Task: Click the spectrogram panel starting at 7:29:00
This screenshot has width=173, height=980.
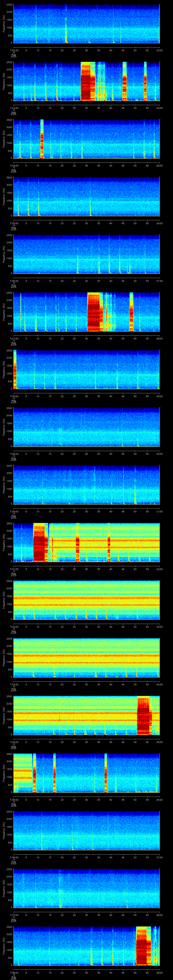Action: coord(86,427)
